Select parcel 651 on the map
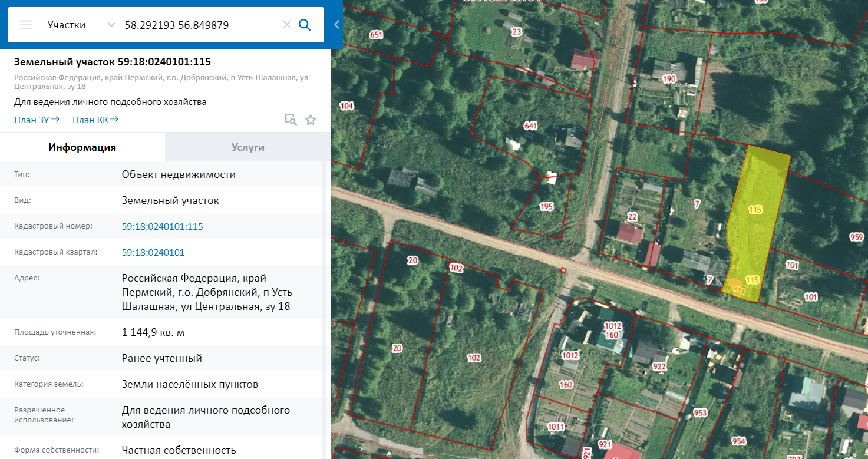Image resolution: width=868 pixels, height=459 pixels. 376,35
